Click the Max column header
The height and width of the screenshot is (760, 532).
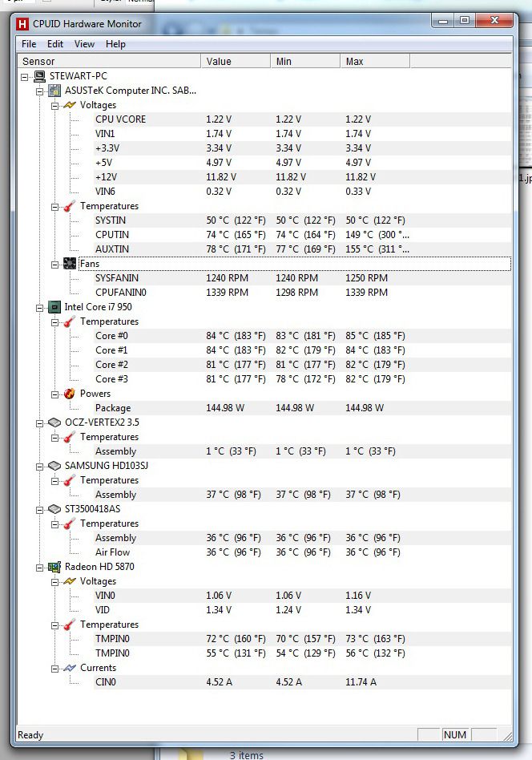377,61
